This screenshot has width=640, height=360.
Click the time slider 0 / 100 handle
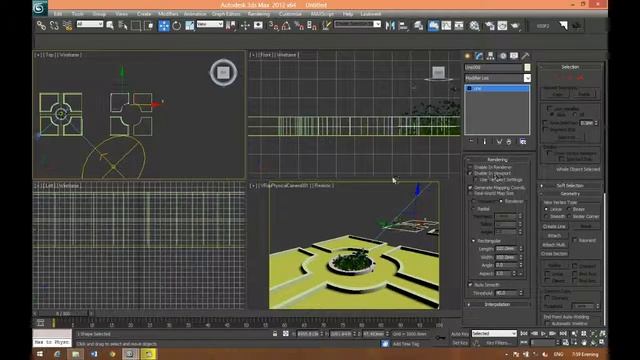click(63, 313)
